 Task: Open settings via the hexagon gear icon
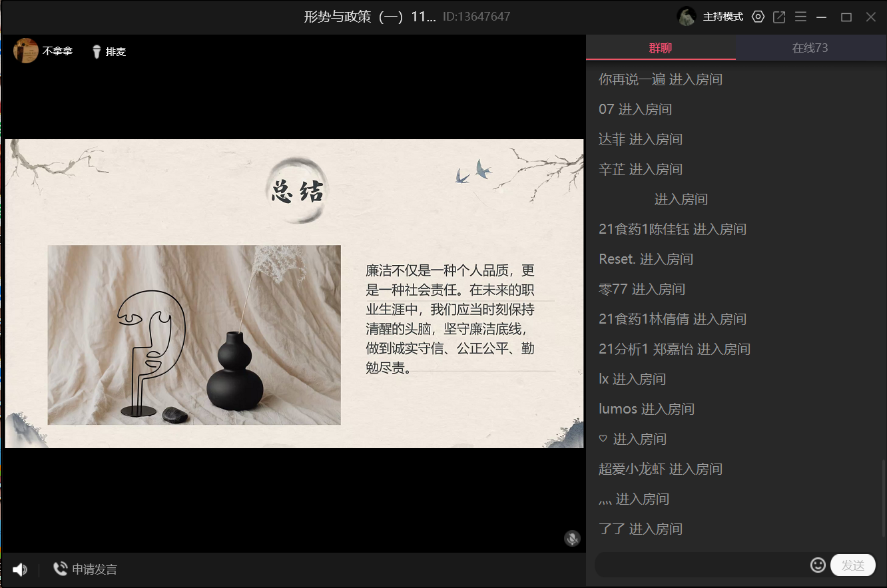click(758, 17)
